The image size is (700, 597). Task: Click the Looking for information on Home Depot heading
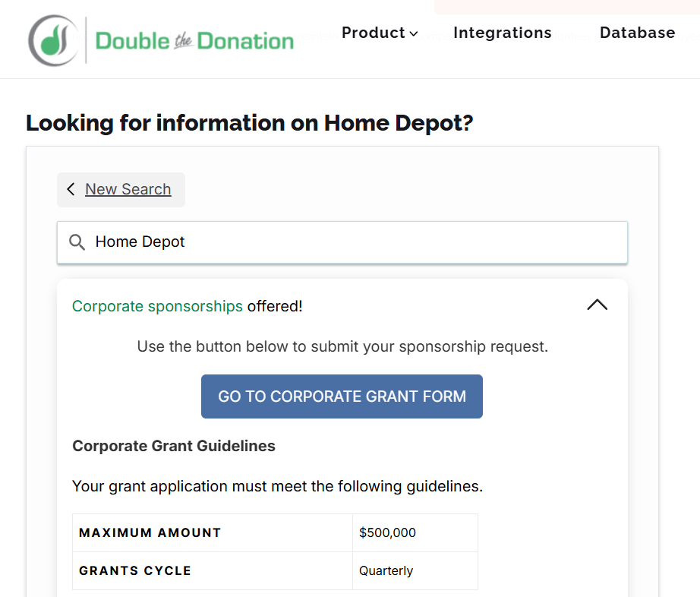click(x=249, y=122)
